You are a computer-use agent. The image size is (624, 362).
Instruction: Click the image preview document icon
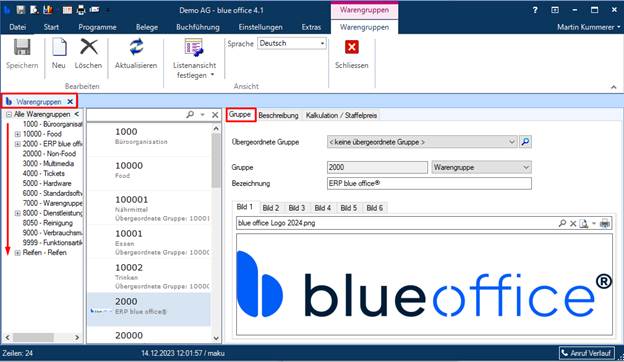coord(583,224)
